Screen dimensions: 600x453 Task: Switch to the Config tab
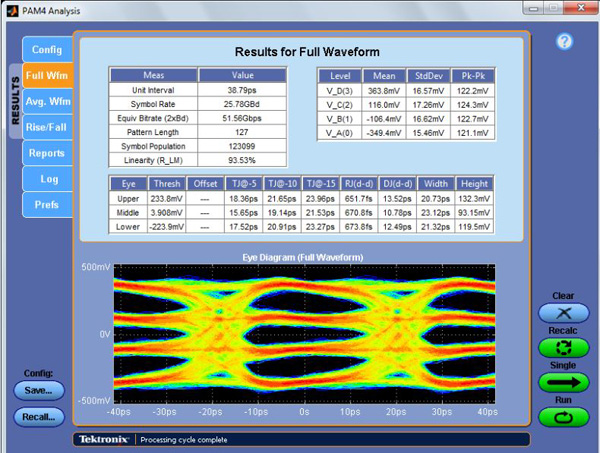pos(47,50)
